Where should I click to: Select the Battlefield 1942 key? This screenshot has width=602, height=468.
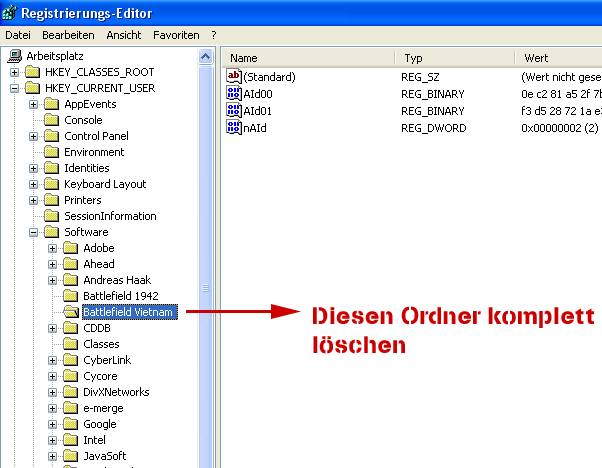[x=121, y=296]
